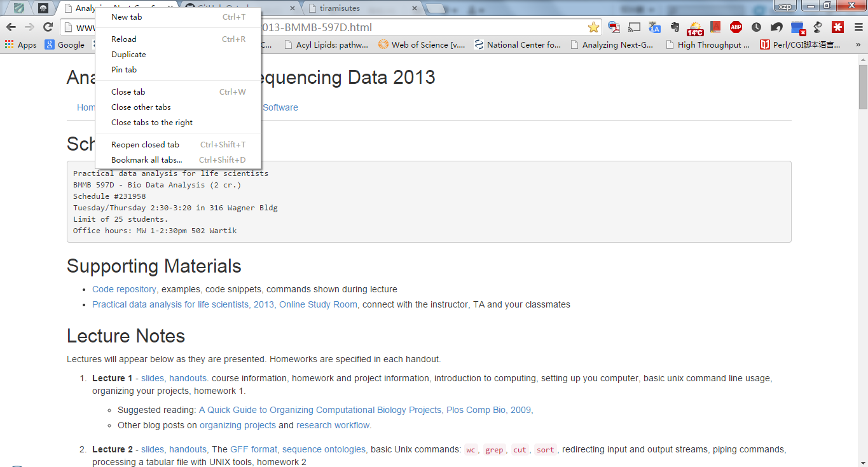
Task: Select the first pinned tab with shield icon
Action: 19,8
